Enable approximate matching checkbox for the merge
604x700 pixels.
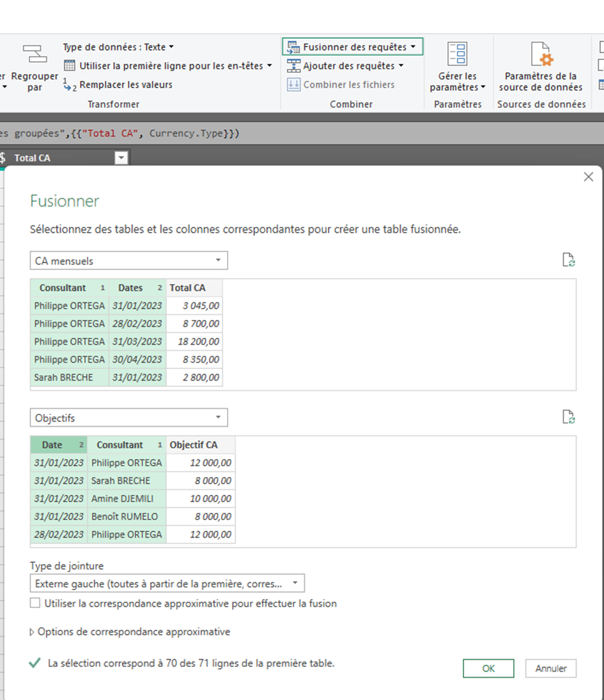click(x=35, y=603)
